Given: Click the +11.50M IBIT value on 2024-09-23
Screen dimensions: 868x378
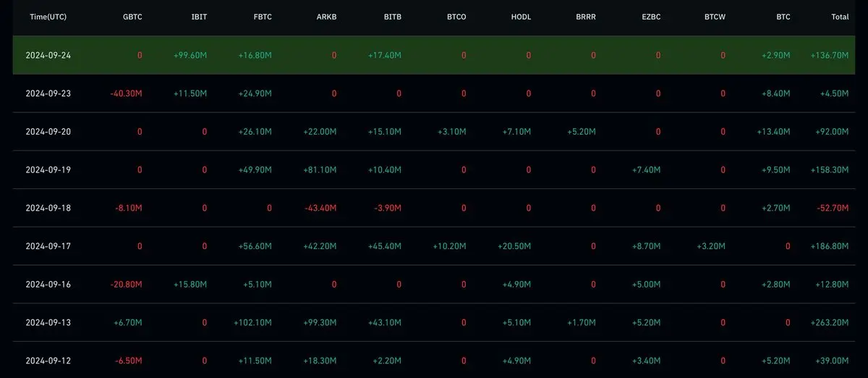Looking at the screenshot, I should 191,93.
